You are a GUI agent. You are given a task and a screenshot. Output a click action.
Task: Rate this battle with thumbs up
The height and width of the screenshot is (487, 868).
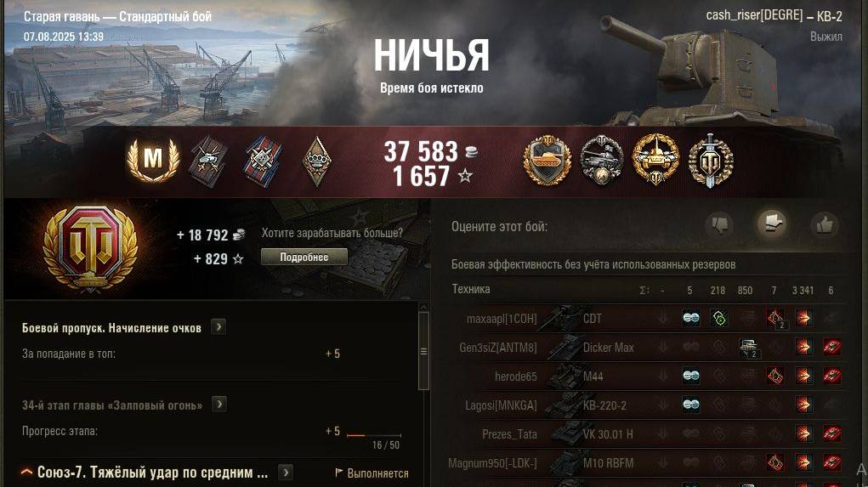pos(825,224)
